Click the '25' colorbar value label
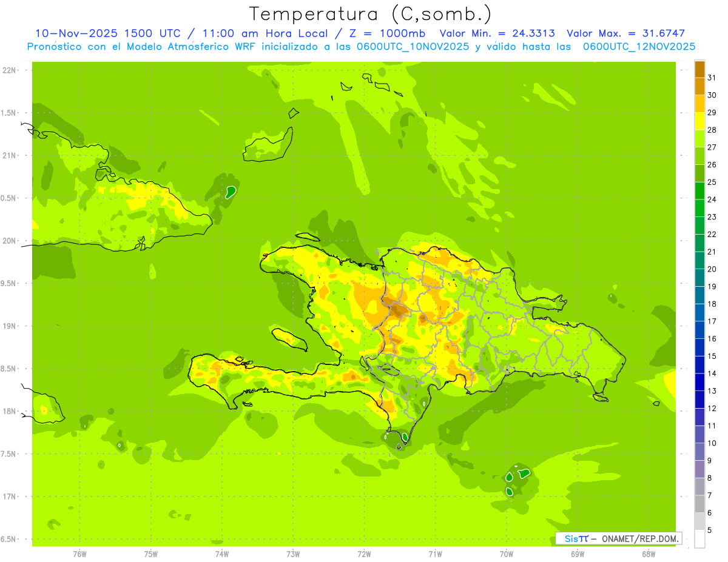 click(712, 182)
